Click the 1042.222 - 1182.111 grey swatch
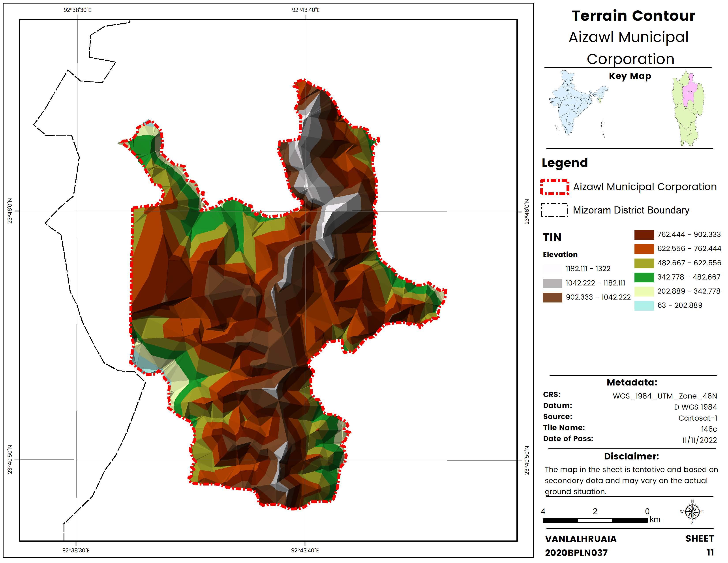The image size is (728, 563). click(x=552, y=283)
